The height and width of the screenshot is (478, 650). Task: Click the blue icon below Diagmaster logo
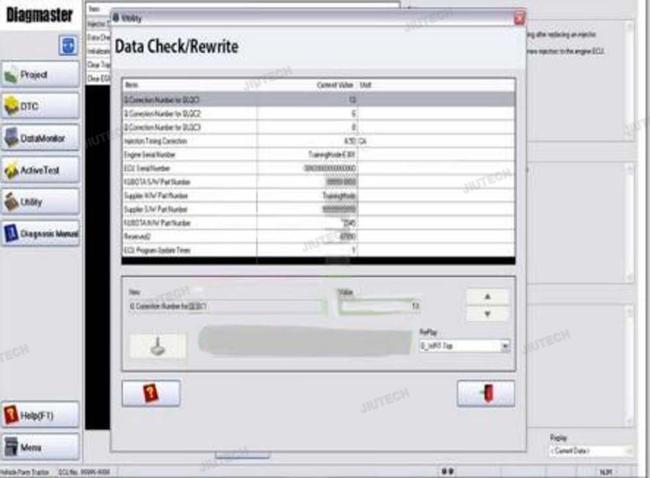coord(69,45)
